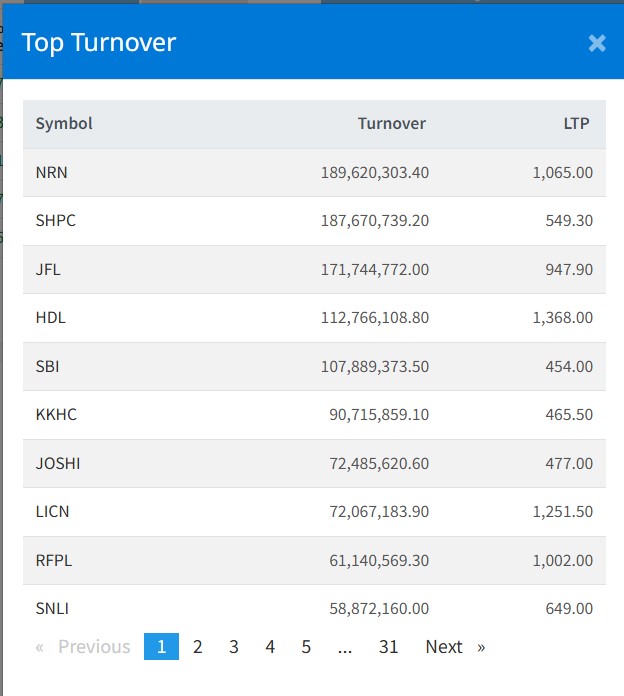The image size is (624, 696).
Task: Select the SHPC symbol row
Action: coord(56,221)
